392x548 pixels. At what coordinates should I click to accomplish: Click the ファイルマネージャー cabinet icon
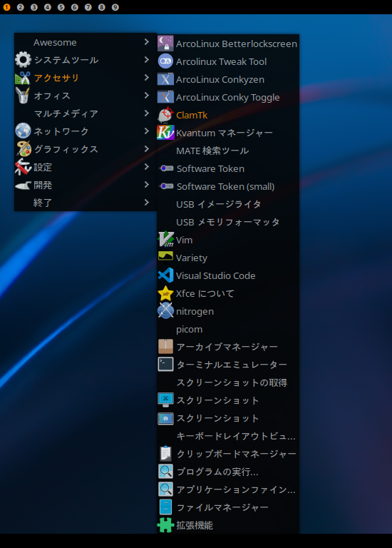[x=165, y=507]
